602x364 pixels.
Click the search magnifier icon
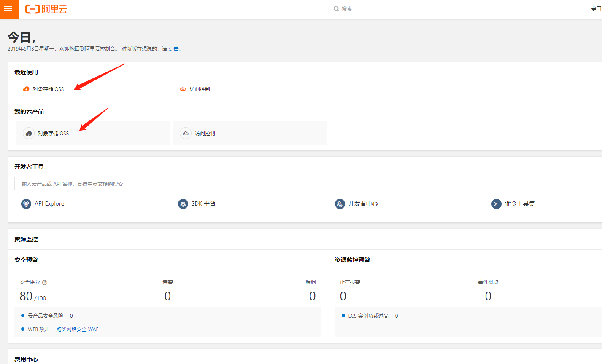pos(336,8)
